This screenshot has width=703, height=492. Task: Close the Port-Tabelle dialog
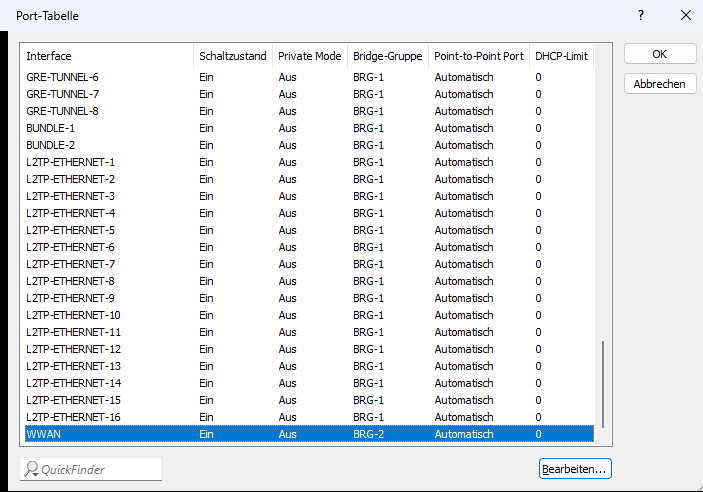(x=684, y=16)
